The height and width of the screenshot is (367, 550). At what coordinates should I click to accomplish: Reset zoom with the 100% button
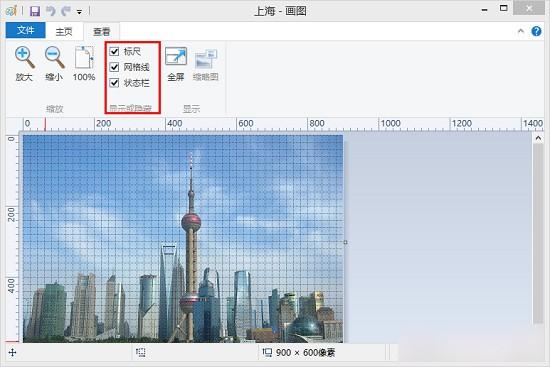[84, 64]
